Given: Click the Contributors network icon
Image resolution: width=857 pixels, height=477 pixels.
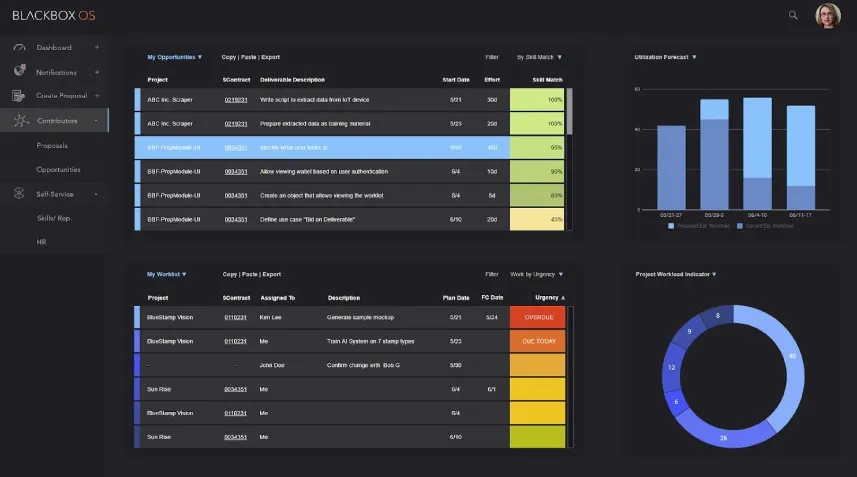Looking at the screenshot, I should 21,120.
